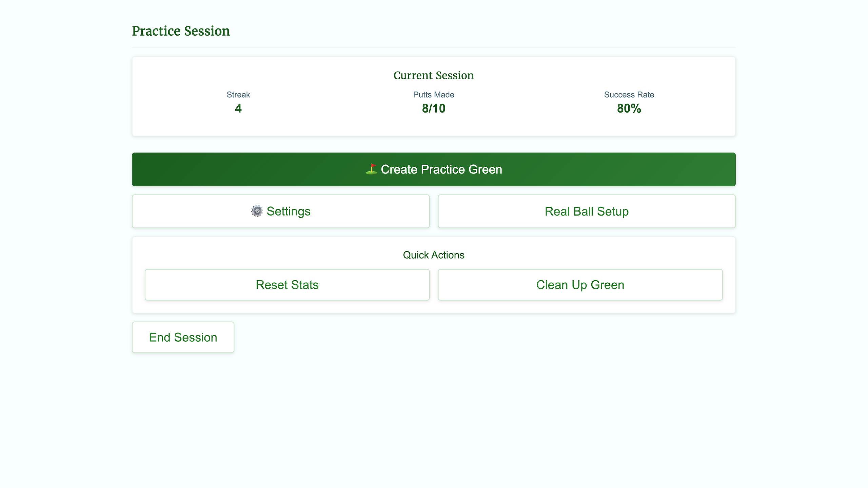Click the gear icon beside Settings
This screenshot has height=488, width=868.
coord(257,211)
